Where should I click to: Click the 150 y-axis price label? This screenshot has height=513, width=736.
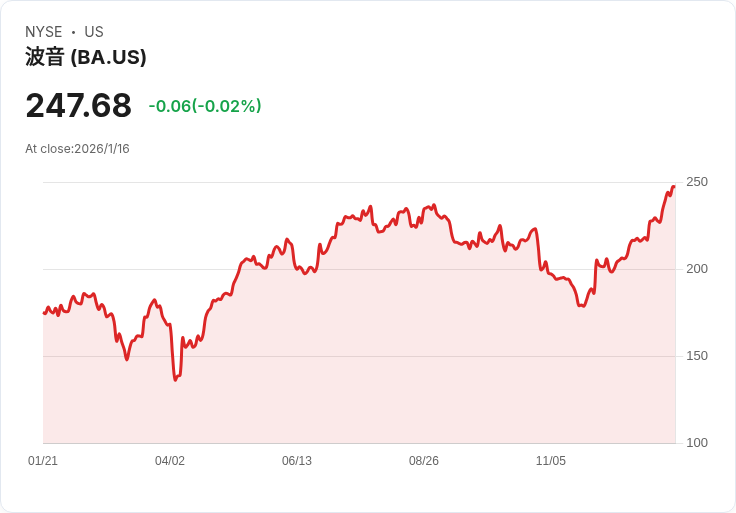point(697,356)
